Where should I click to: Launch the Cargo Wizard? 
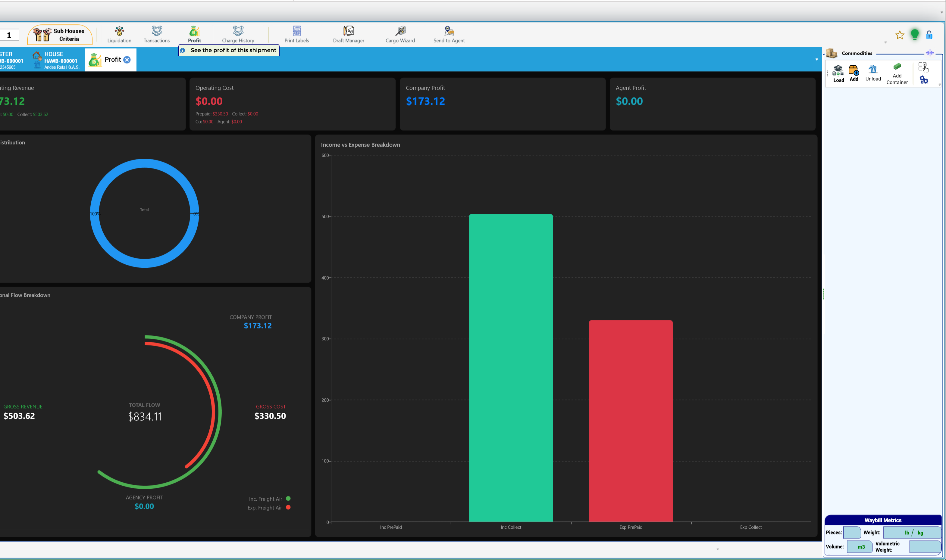click(400, 35)
